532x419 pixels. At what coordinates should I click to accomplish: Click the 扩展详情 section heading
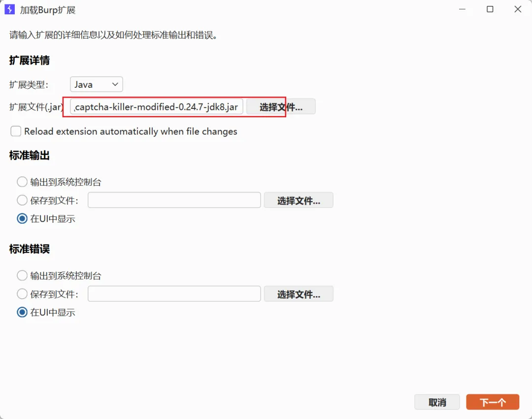(x=30, y=61)
